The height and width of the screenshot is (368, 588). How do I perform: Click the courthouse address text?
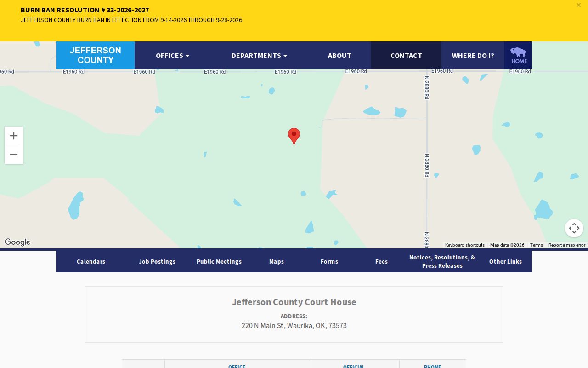294,325
